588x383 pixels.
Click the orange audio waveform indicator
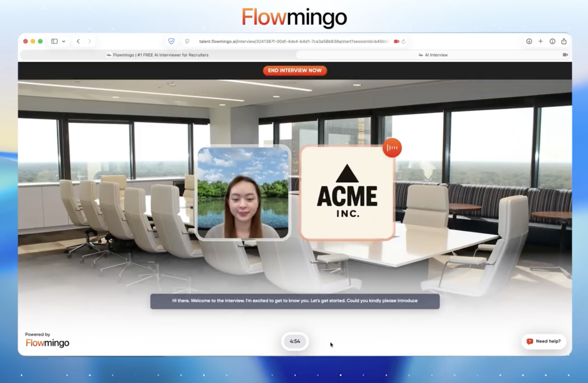click(x=392, y=147)
